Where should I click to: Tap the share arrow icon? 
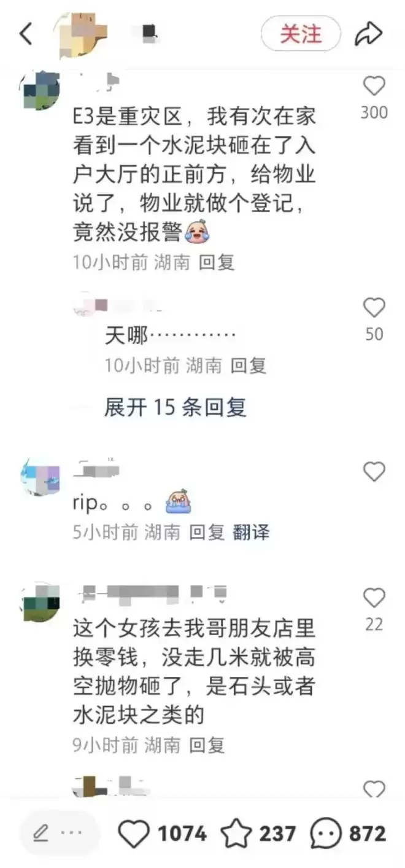pyautogui.click(x=369, y=34)
